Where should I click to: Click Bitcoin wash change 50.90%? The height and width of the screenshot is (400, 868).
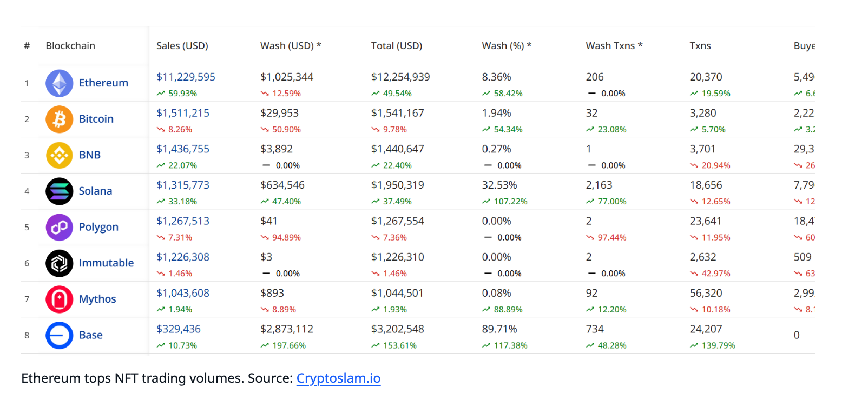[281, 130]
